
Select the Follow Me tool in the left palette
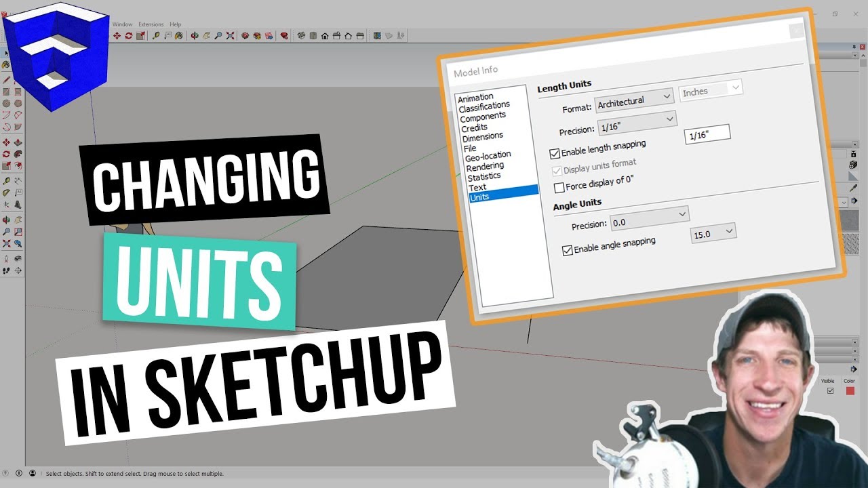(x=18, y=155)
